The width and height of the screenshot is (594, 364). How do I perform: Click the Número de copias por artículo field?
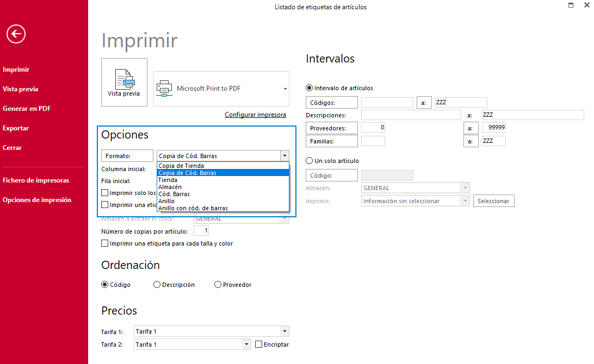pyautogui.click(x=201, y=231)
